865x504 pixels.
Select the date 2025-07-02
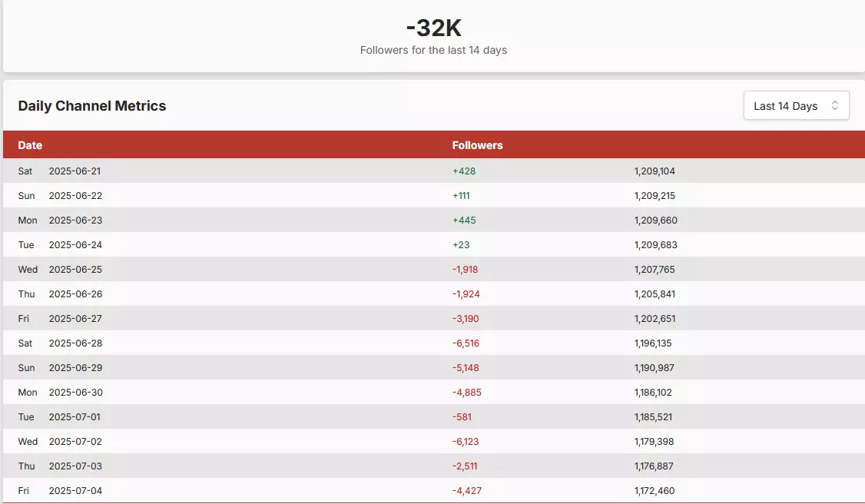75,442
